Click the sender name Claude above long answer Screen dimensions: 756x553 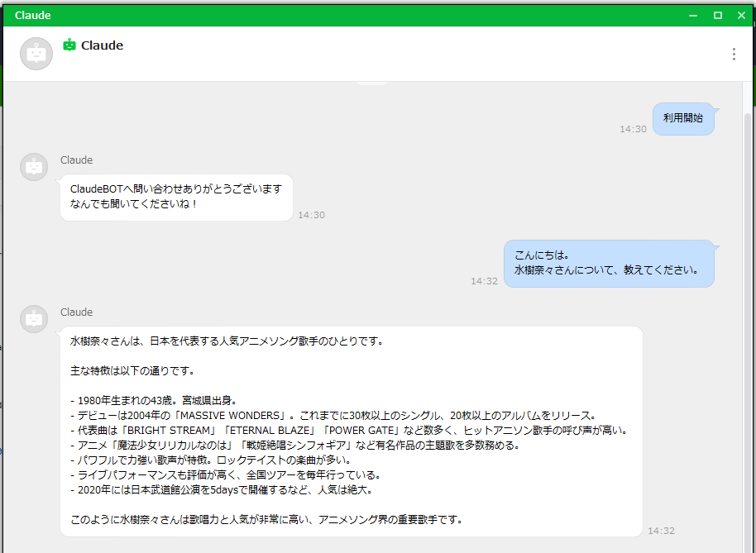76,312
